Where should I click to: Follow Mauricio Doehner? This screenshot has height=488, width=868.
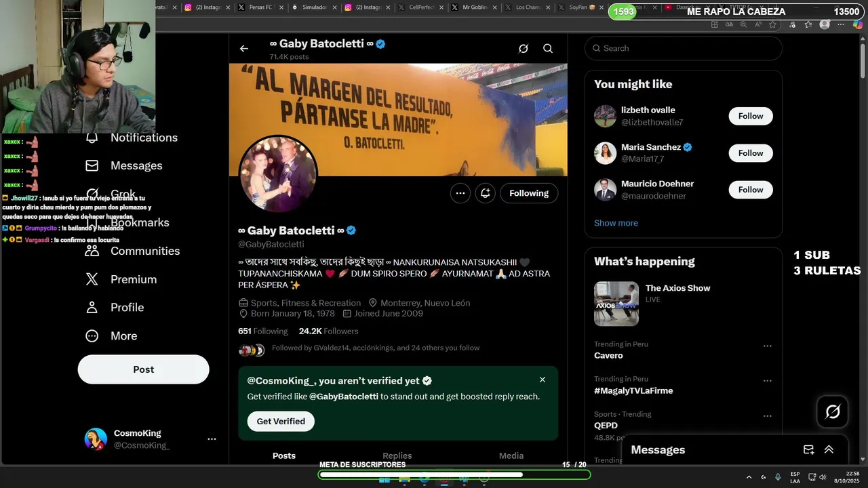pos(751,190)
